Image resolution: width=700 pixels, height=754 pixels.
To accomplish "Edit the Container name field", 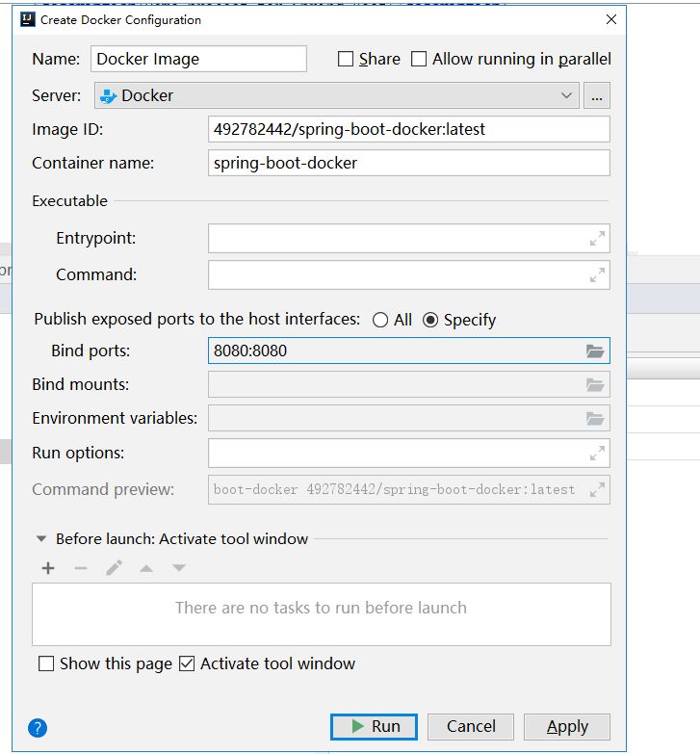I will (408, 163).
